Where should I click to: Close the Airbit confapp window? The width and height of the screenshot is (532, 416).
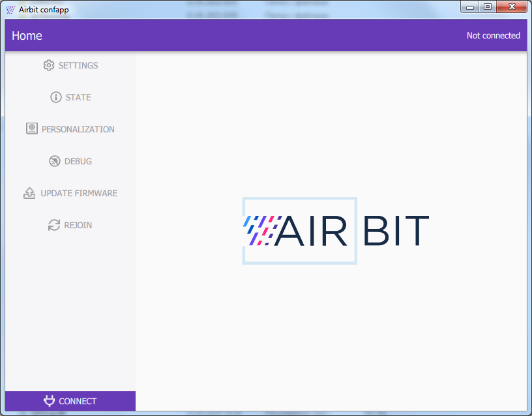tap(512, 7)
